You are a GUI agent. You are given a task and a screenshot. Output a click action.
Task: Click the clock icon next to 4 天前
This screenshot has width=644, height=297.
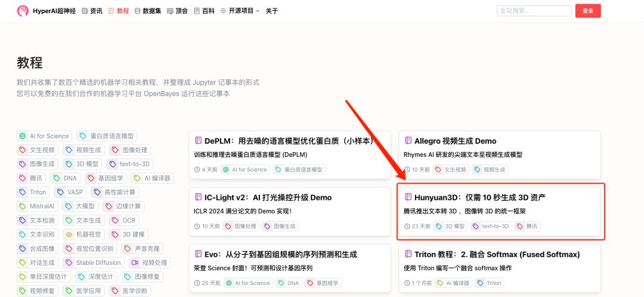pos(197,169)
